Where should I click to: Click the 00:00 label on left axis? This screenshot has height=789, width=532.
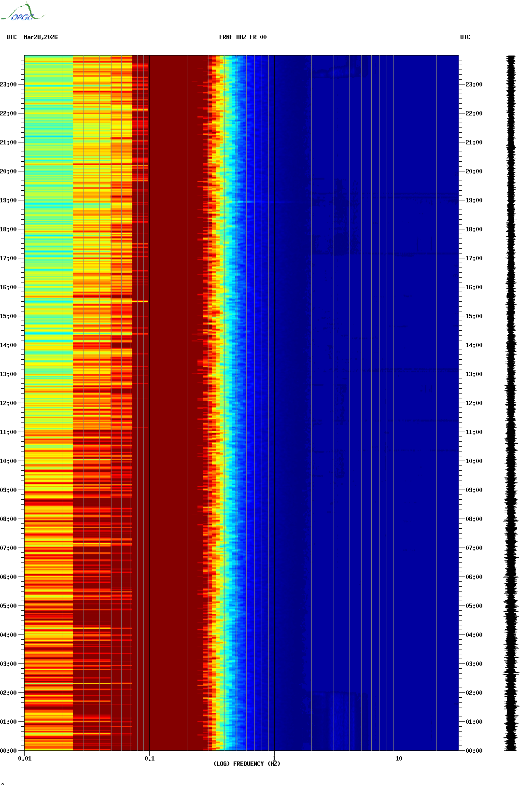click(x=9, y=751)
